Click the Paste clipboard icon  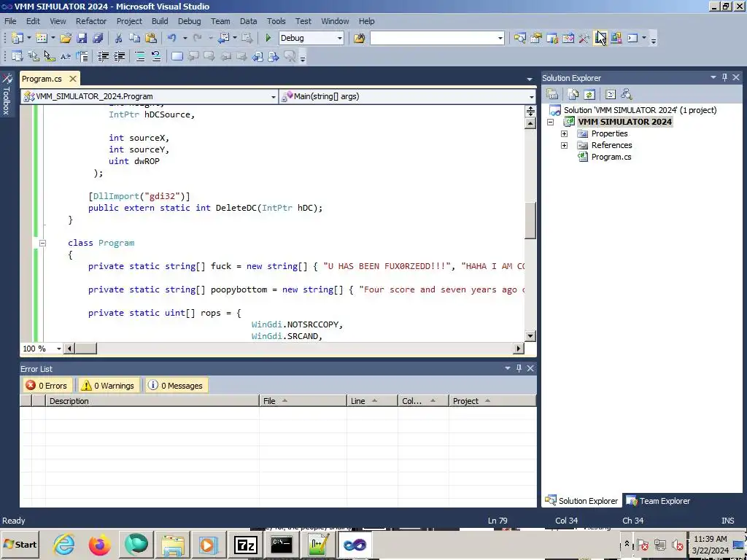coord(150,38)
